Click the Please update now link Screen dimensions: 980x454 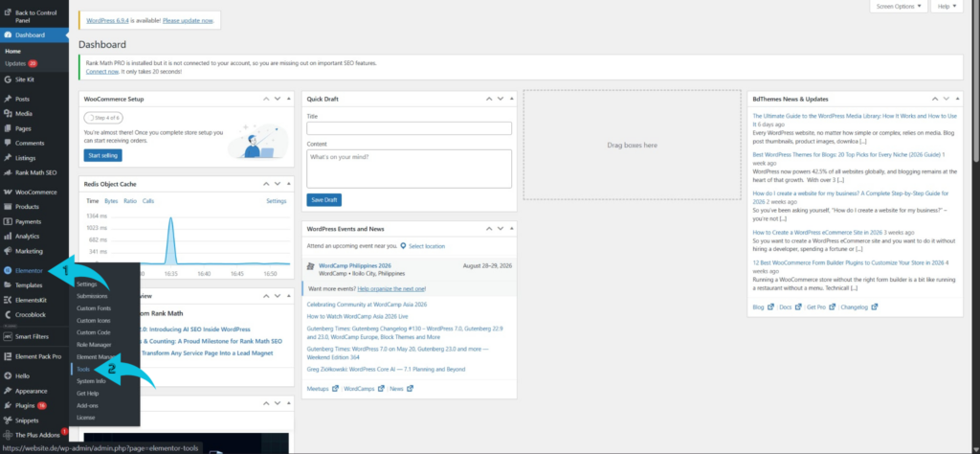[x=188, y=21]
